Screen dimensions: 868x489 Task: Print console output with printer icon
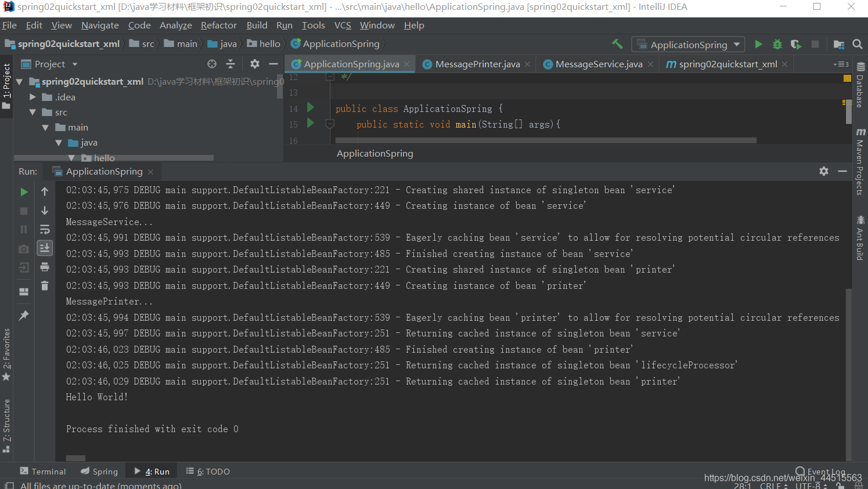[x=45, y=267]
